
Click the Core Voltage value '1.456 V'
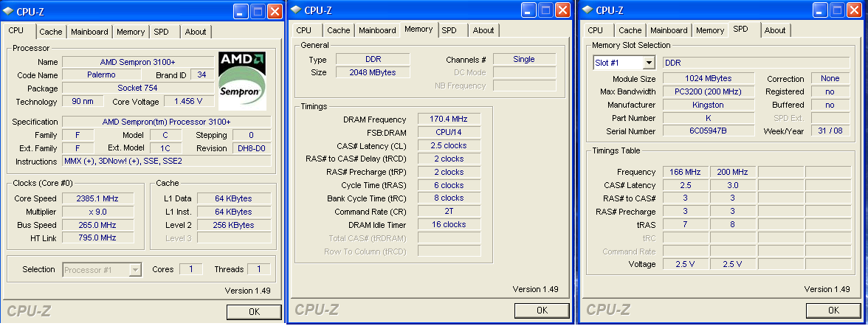pyautogui.click(x=187, y=101)
